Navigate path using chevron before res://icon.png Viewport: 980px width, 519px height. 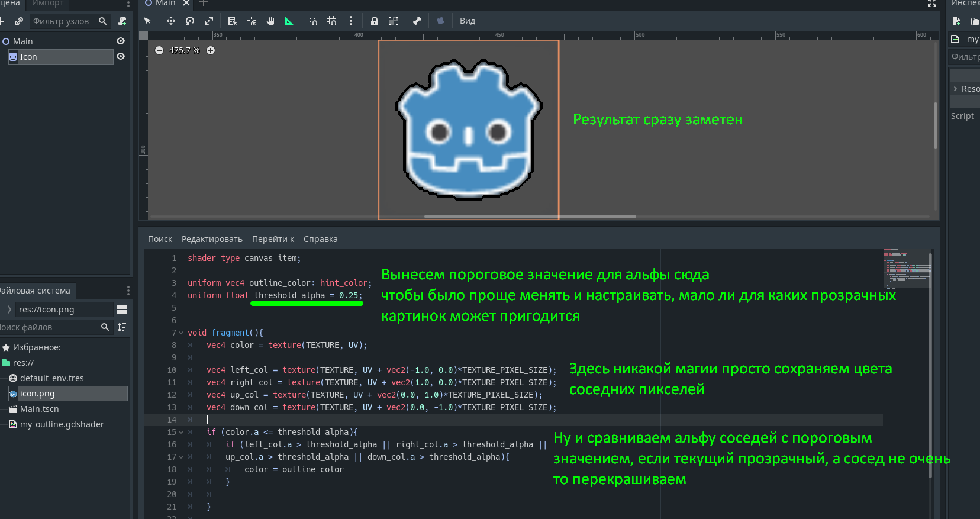[x=9, y=310]
